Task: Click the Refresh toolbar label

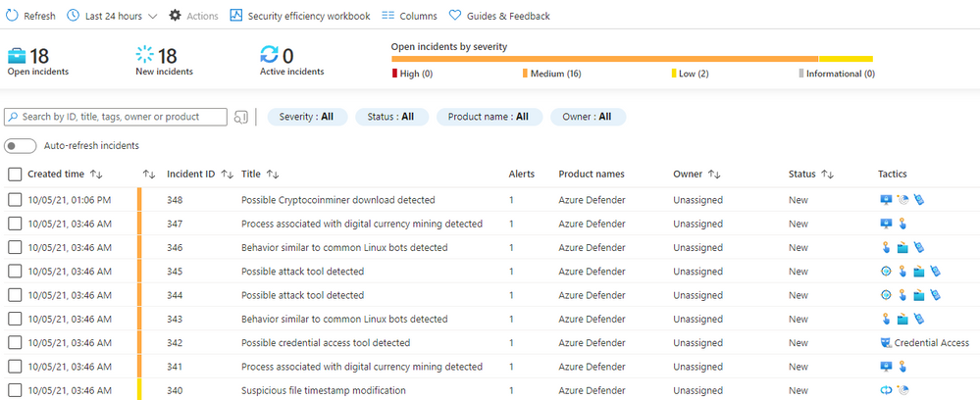Action: 39,17
